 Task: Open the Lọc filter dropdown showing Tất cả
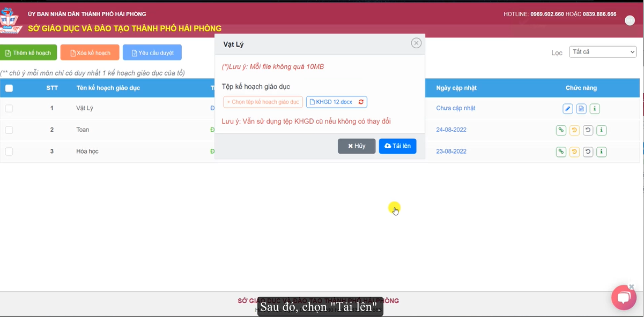point(603,52)
